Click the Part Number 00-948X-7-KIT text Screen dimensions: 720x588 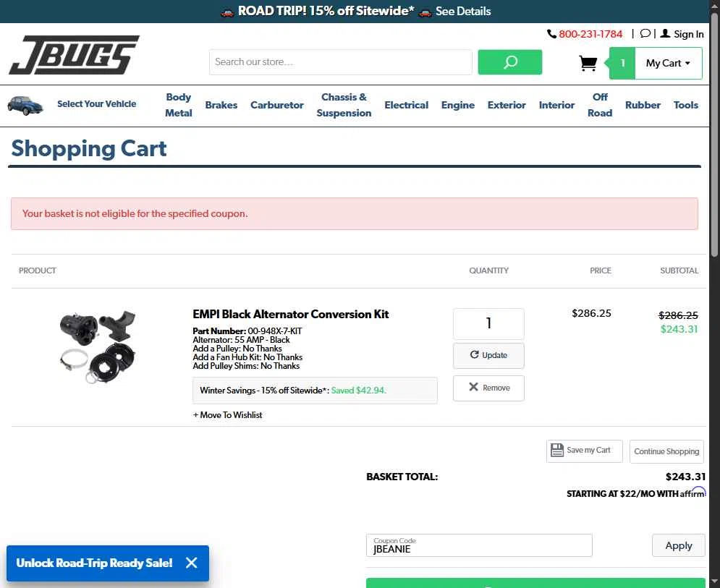pyautogui.click(x=247, y=331)
